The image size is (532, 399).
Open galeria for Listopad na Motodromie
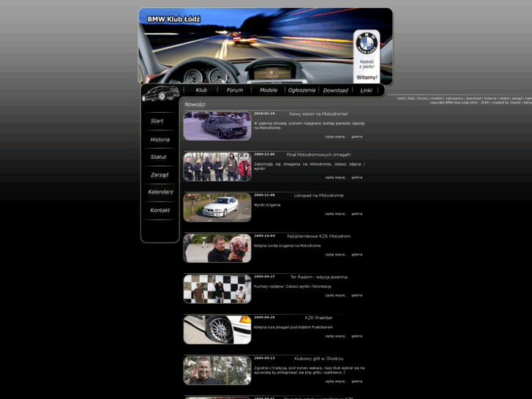click(356, 214)
